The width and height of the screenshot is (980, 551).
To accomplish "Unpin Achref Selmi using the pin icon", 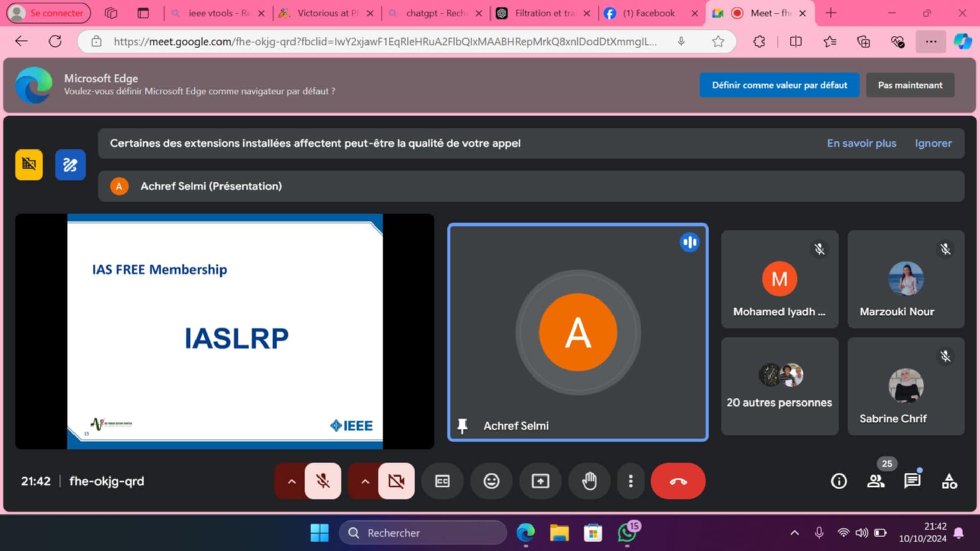I will [x=462, y=425].
